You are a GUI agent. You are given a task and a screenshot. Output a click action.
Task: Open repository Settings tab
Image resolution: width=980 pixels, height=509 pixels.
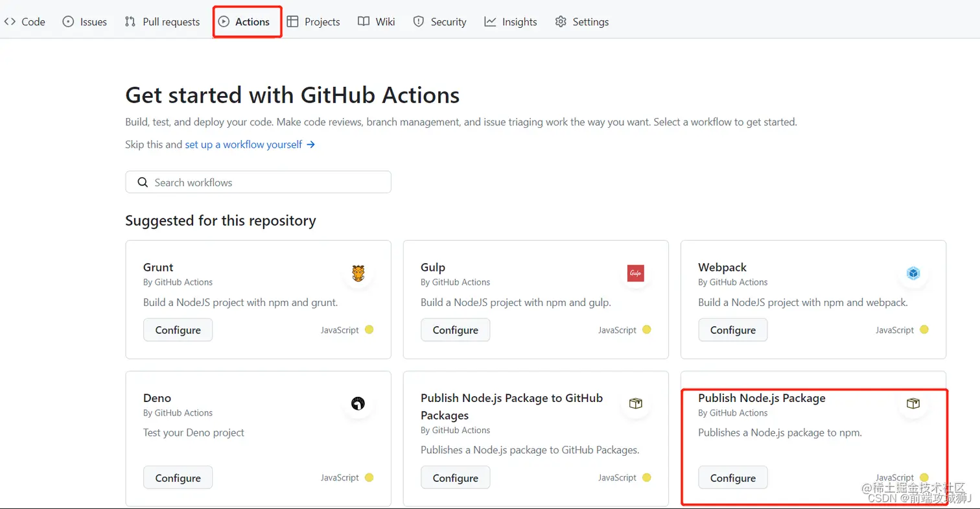tap(582, 22)
